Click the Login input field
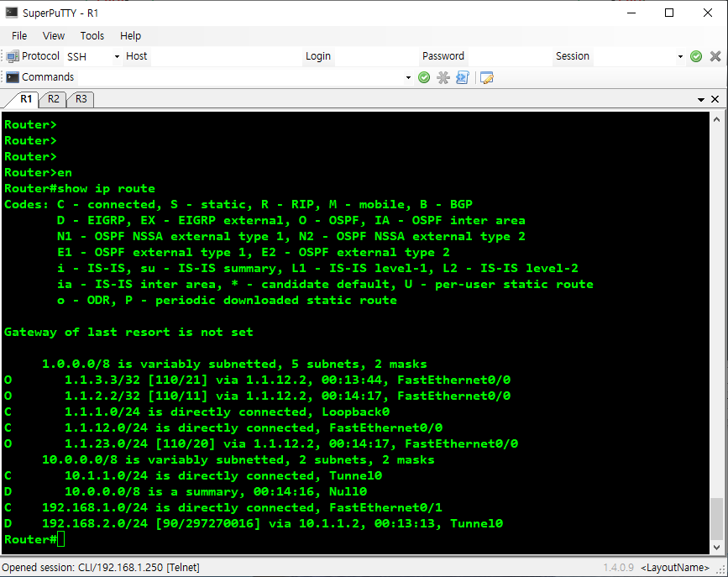This screenshot has height=577, width=728. 375,56
